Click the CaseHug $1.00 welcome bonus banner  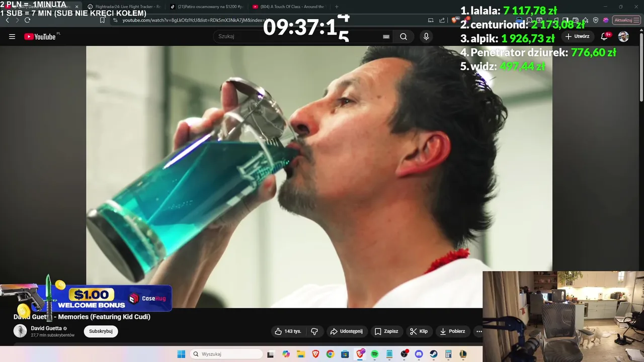click(86, 298)
